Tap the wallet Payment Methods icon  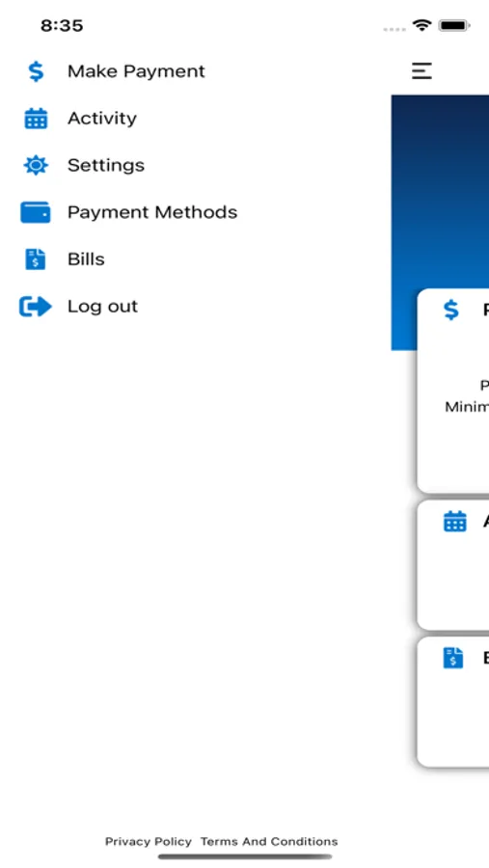point(36,212)
